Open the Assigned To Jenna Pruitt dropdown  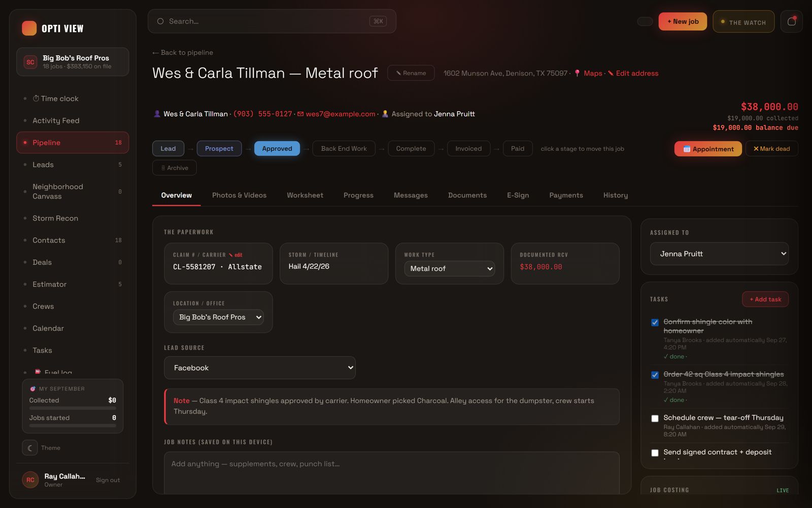point(719,253)
